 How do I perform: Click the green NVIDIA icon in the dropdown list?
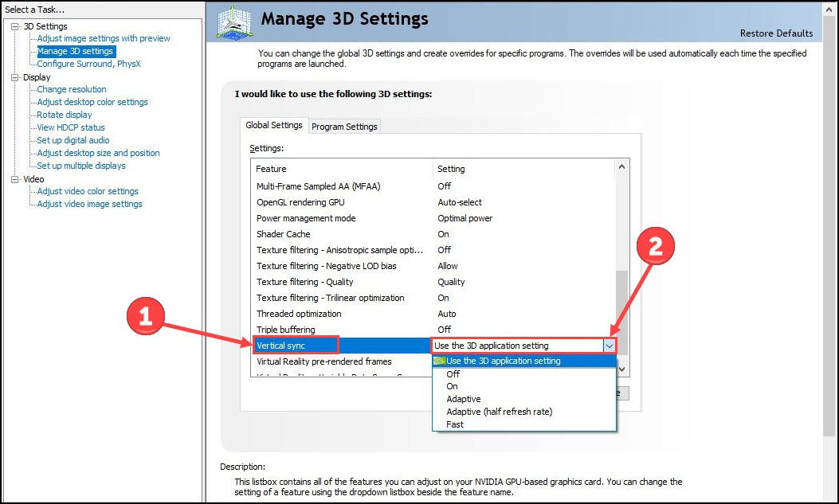pyautogui.click(x=439, y=361)
